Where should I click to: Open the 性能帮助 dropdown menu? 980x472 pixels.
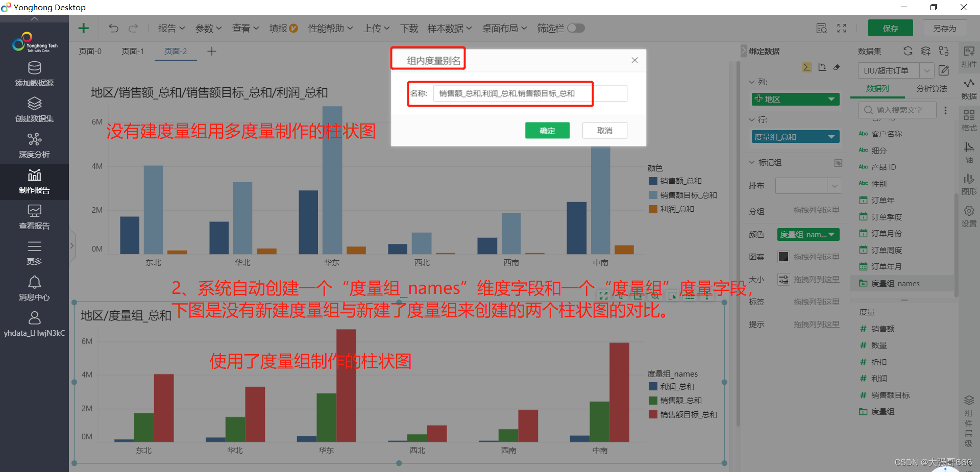click(330, 28)
